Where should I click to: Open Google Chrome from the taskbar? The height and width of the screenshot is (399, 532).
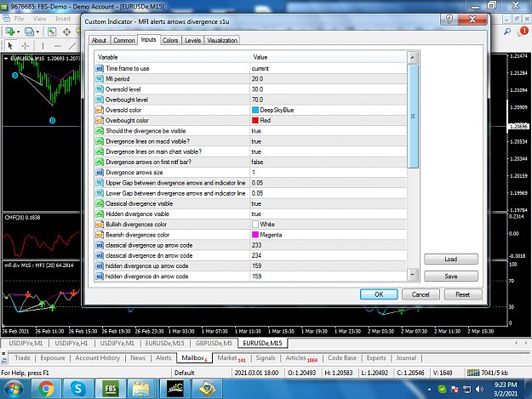point(46,389)
